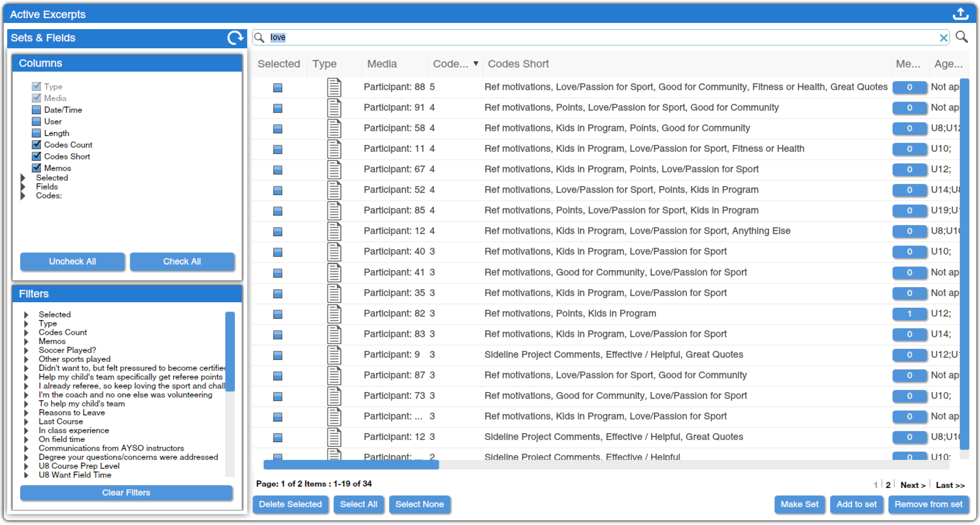Click into the search field containing love
The image size is (980, 525).
point(571,37)
